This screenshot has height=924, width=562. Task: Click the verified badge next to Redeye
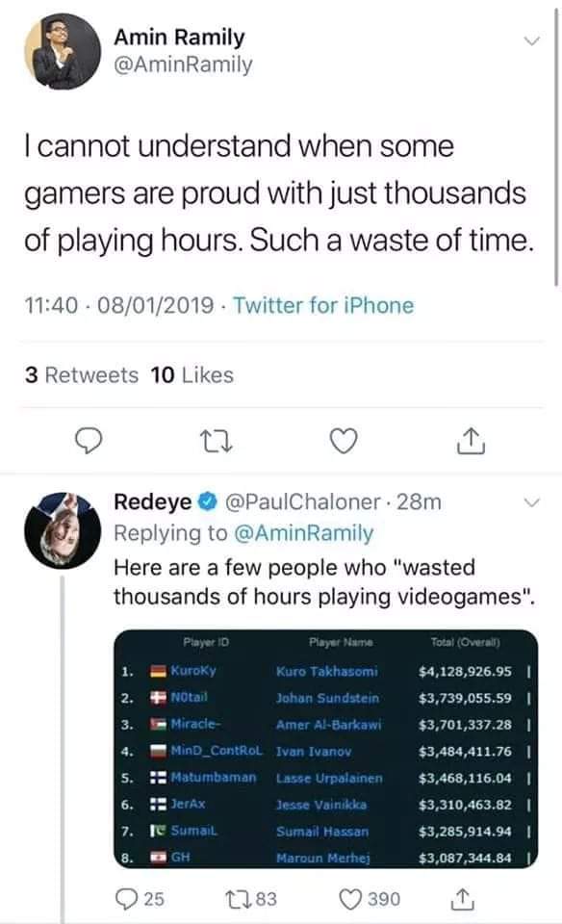[x=207, y=502]
